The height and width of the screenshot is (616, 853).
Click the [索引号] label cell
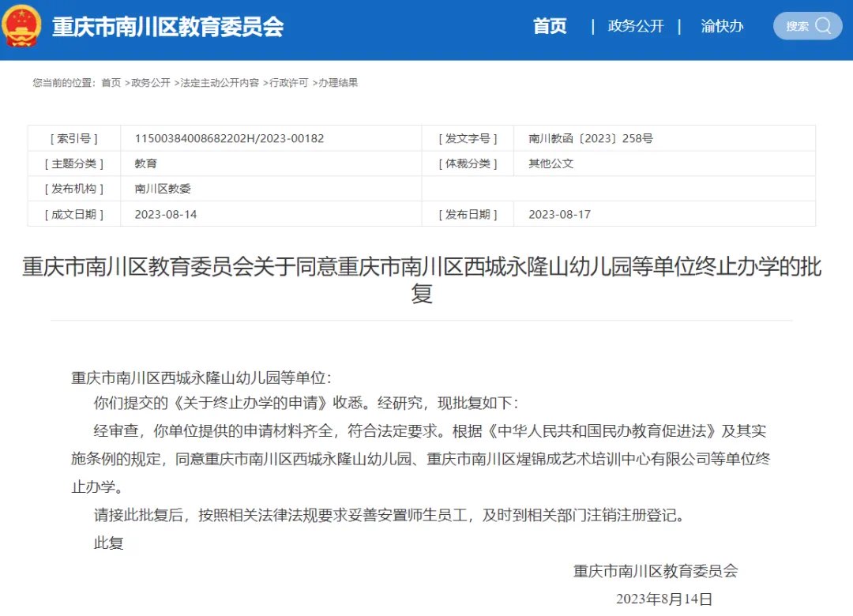74,138
